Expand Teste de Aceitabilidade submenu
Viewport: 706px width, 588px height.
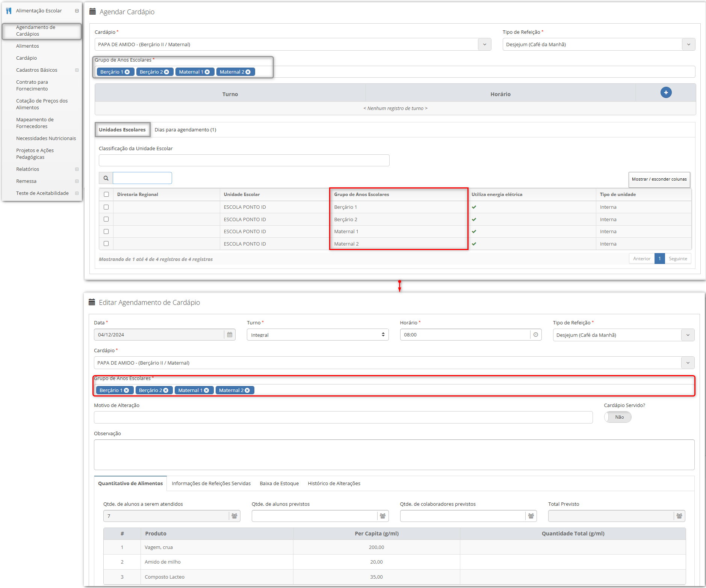click(x=77, y=193)
